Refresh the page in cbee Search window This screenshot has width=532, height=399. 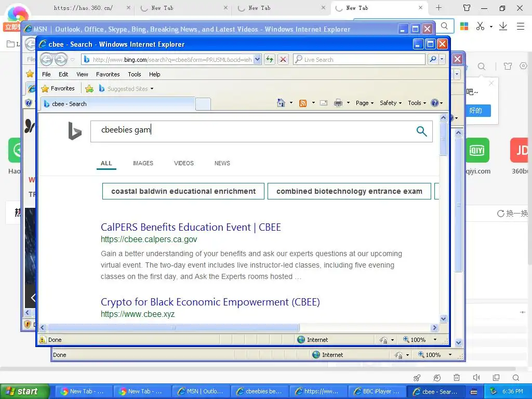[270, 59]
